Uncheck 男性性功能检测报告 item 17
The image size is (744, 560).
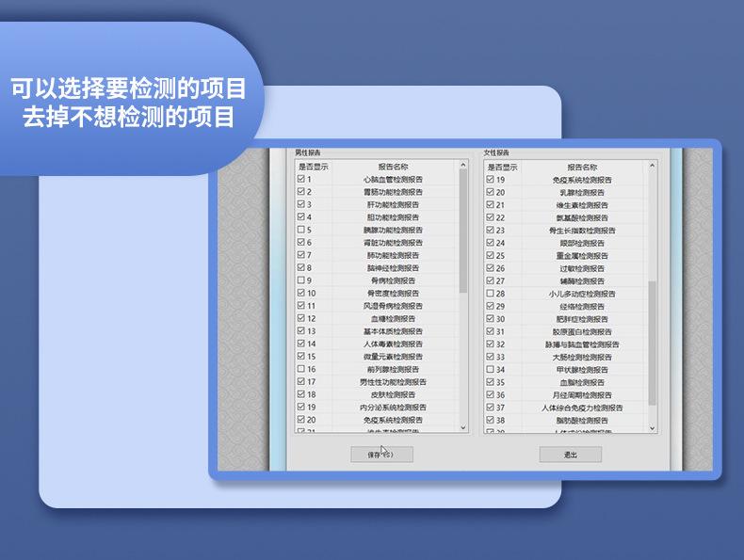301,382
